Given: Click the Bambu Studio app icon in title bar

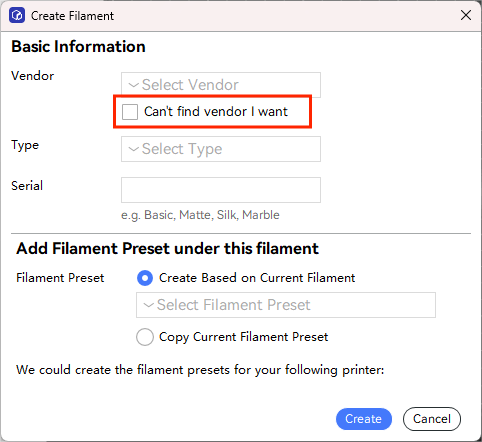Looking at the screenshot, I should tap(17, 15).
